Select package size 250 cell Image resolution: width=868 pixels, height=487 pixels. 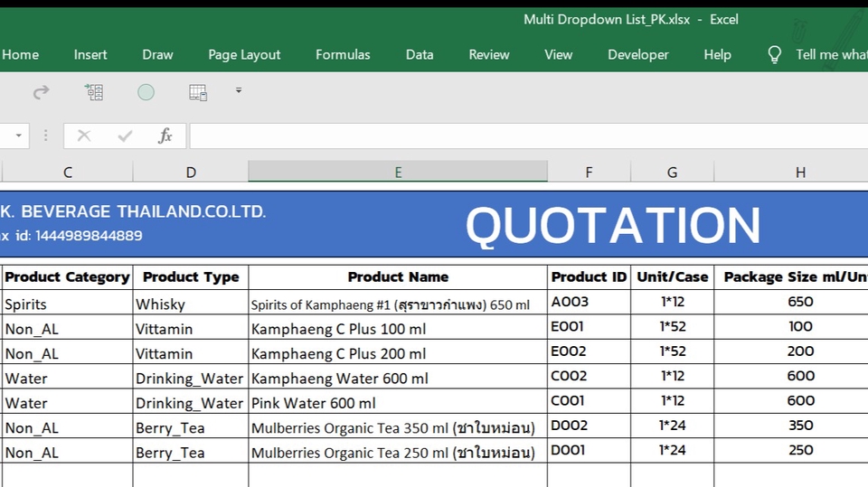[791, 451]
